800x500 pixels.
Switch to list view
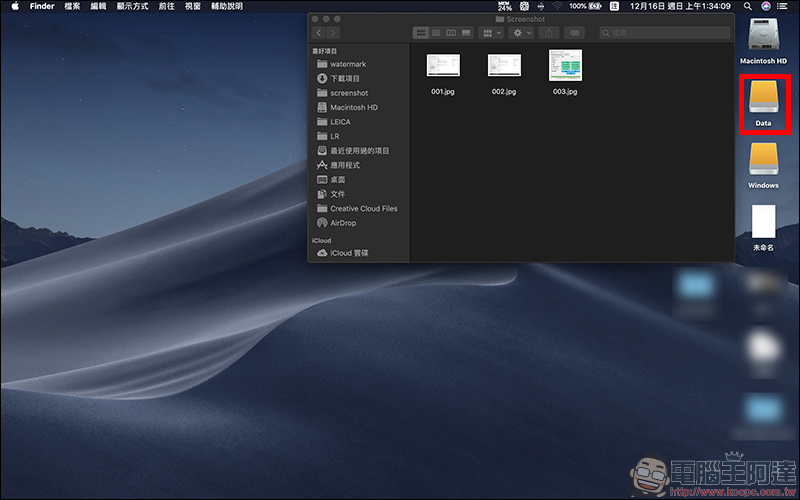[436, 33]
